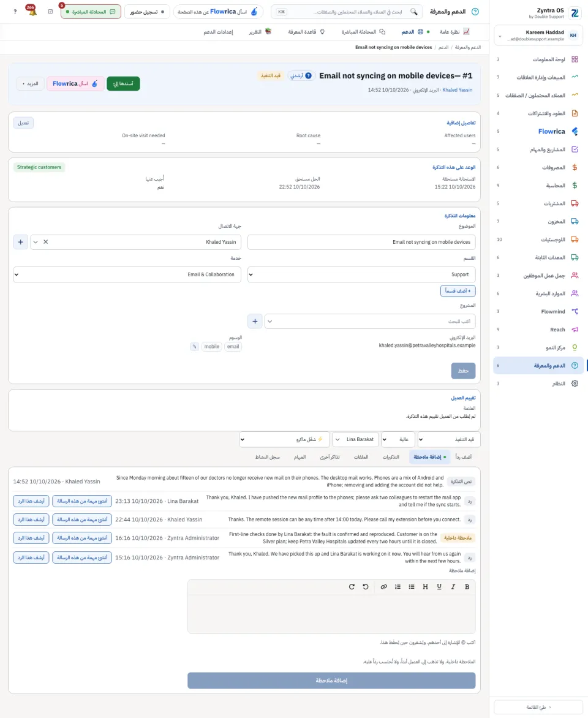Open the سجل النشاط activity log tab
This screenshot has height=718, width=588.
point(268,457)
